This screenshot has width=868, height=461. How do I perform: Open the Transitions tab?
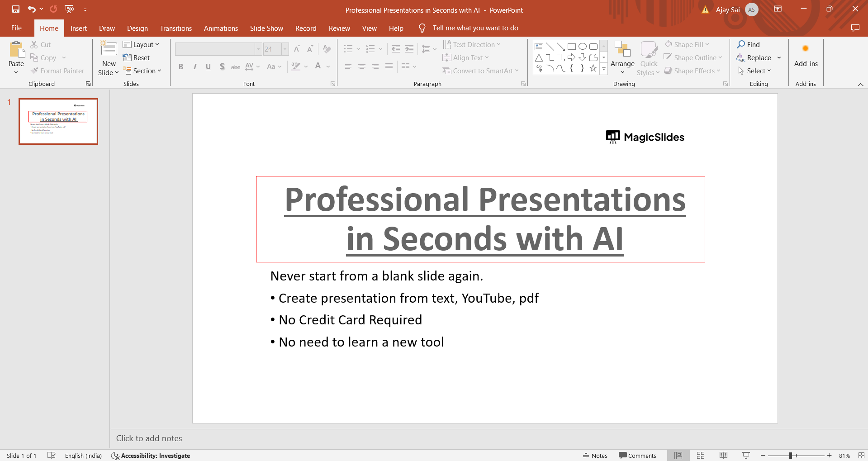(x=175, y=28)
